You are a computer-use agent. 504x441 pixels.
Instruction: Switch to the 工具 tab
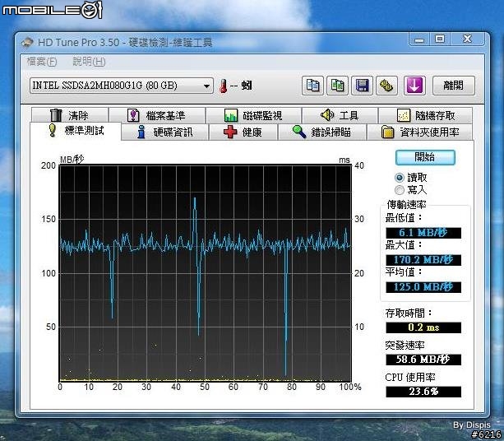[340, 115]
